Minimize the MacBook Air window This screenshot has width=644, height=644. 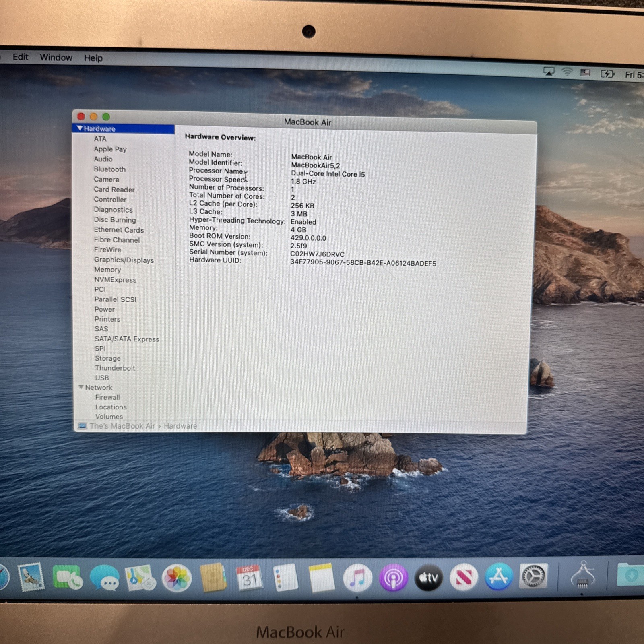coord(93,116)
